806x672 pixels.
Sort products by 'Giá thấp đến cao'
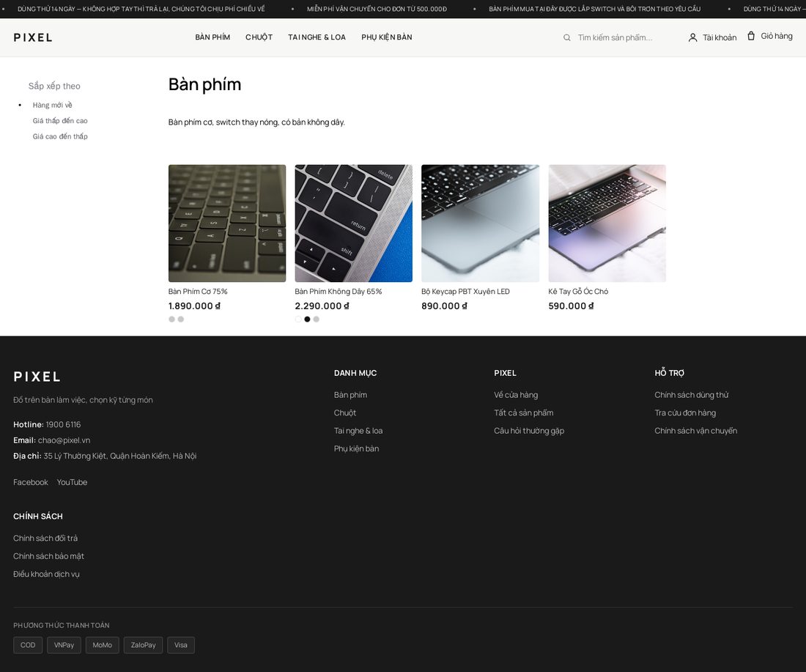click(x=60, y=121)
